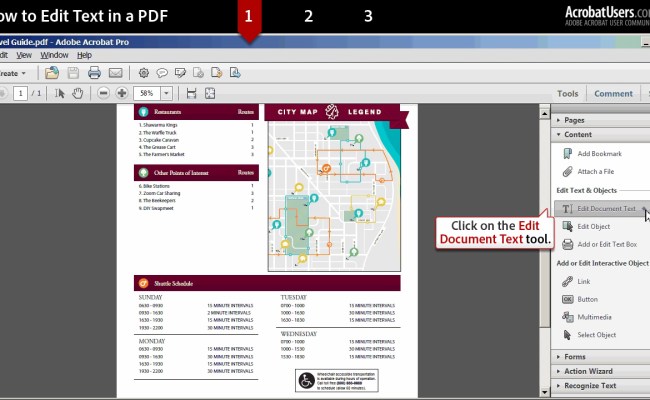The image size is (650, 400).
Task: Choose Add or Edit Text Box
Action: click(x=600, y=244)
